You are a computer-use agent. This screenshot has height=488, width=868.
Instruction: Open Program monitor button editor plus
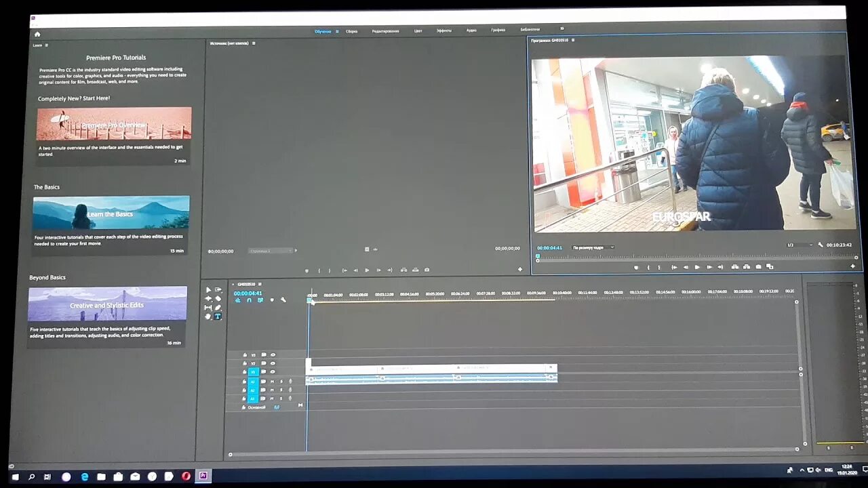coord(853,266)
